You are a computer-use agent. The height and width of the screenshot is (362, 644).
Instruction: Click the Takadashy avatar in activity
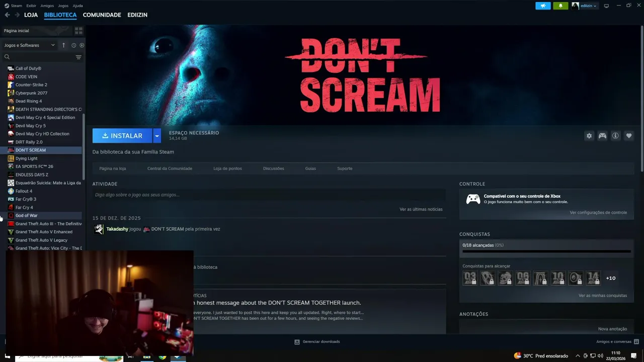tap(99, 229)
